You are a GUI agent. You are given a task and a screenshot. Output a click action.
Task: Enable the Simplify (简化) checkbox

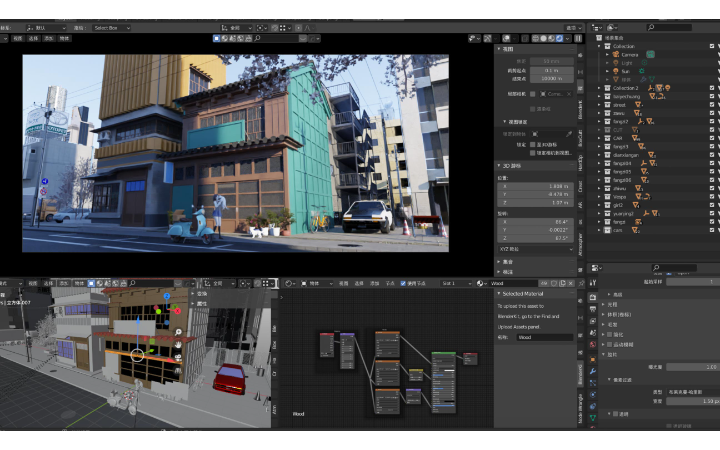click(x=610, y=334)
